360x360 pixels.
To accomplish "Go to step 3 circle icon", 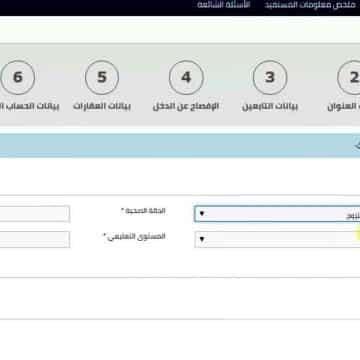I will tap(270, 78).
